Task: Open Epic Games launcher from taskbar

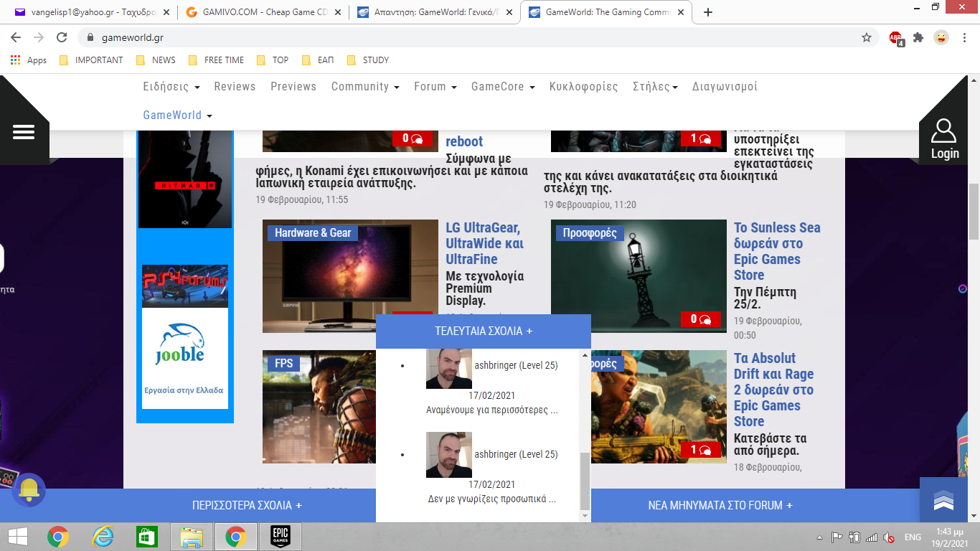Action: (280, 537)
